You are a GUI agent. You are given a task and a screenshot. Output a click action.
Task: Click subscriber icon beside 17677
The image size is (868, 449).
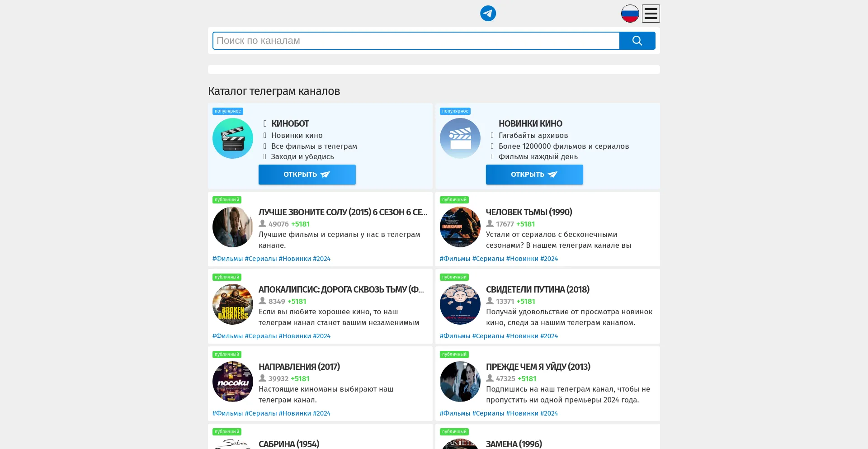(490, 223)
